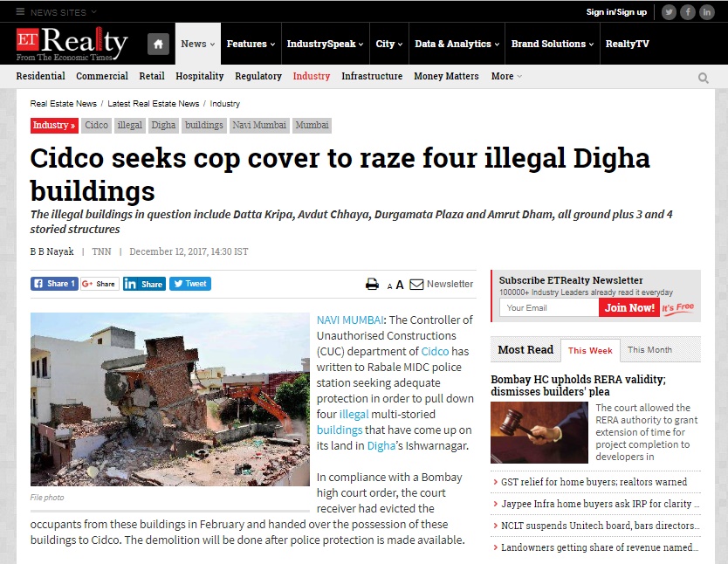The height and width of the screenshot is (564, 728).
Task: Share article on LinkedIn
Action: (x=144, y=284)
